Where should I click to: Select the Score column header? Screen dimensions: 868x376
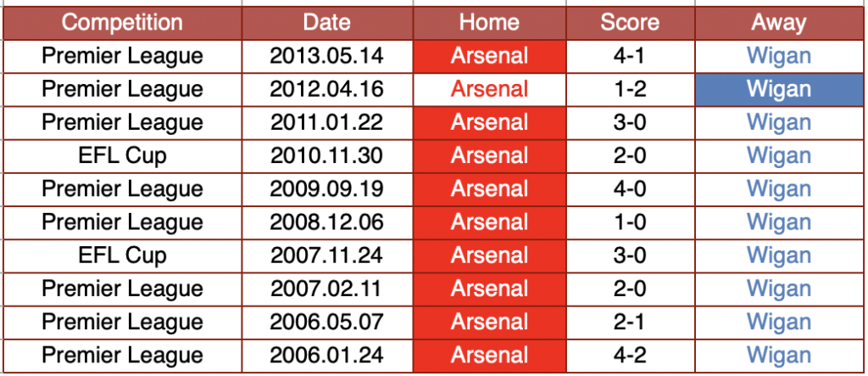coord(630,23)
